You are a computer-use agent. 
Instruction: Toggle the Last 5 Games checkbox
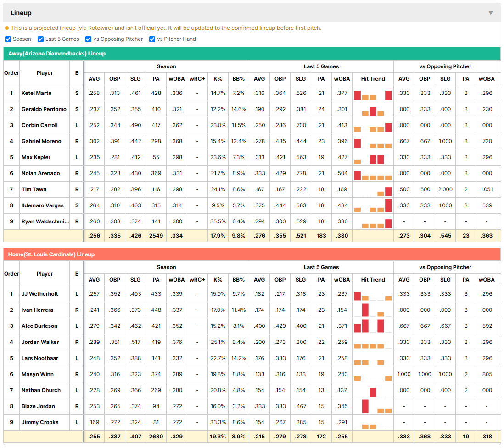pyautogui.click(x=40, y=39)
